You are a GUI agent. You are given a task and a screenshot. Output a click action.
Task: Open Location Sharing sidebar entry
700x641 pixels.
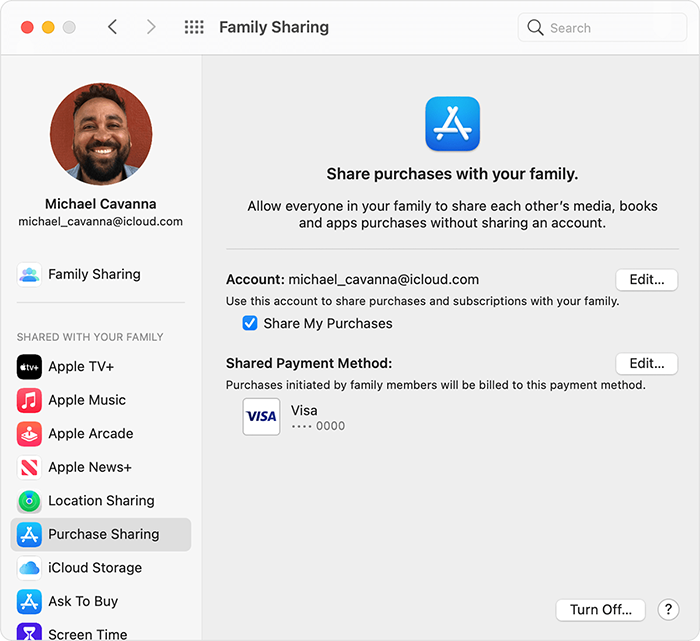click(x=101, y=500)
